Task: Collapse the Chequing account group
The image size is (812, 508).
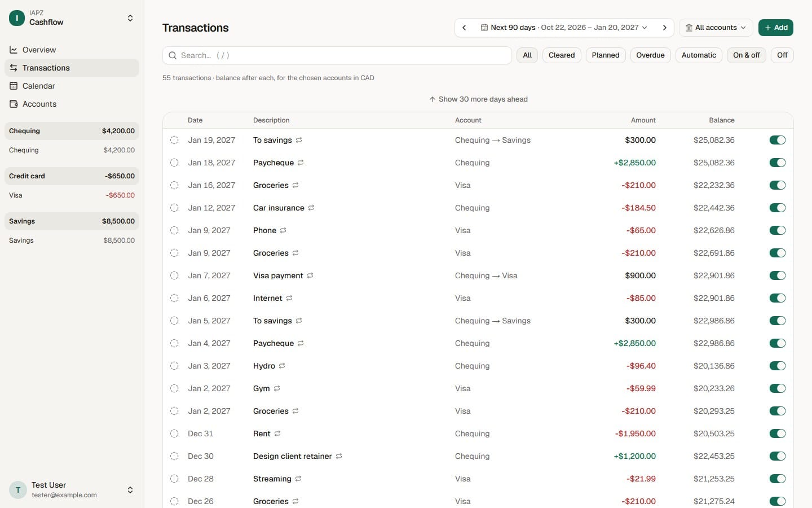Action: point(72,131)
